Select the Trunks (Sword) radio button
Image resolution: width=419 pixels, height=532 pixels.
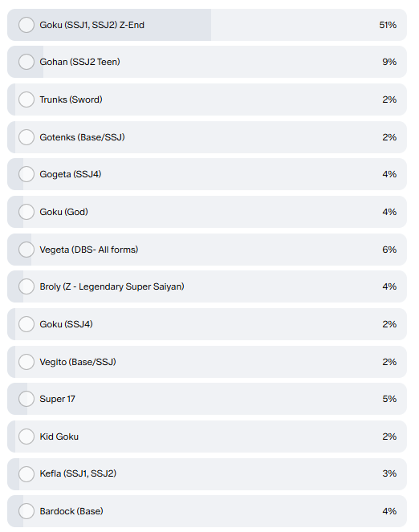[26, 99]
